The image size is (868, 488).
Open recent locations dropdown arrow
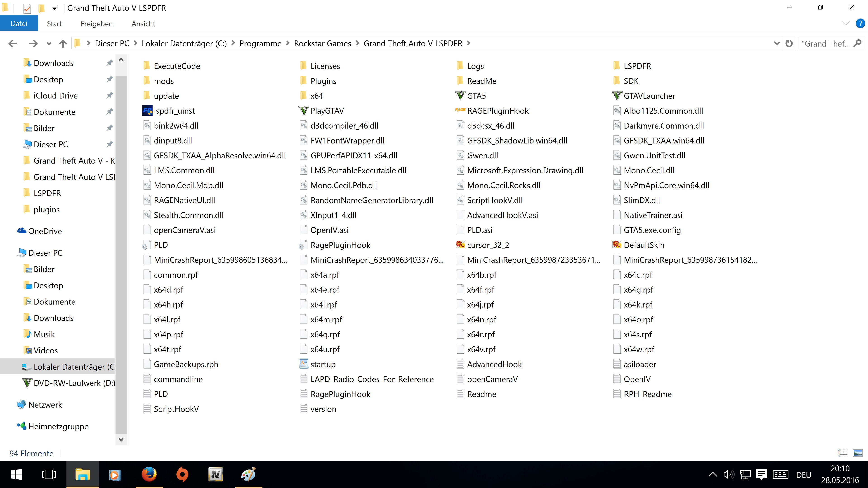click(x=49, y=43)
